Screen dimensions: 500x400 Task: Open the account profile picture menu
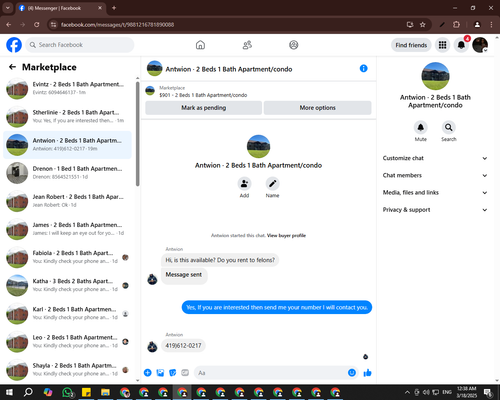click(480, 45)
